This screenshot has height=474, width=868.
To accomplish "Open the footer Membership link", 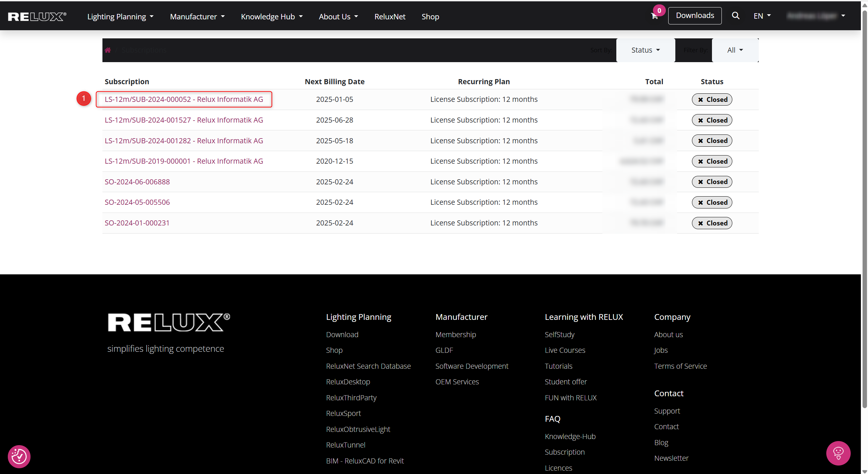I will (456, 334).
